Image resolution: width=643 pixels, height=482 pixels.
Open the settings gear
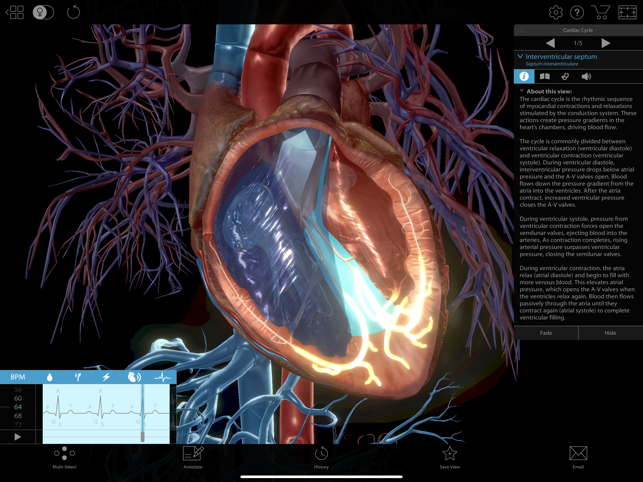coord(555,13)
